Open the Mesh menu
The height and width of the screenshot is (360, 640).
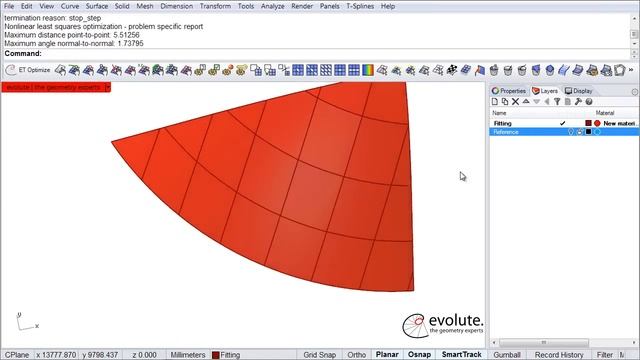click(145, 6)
